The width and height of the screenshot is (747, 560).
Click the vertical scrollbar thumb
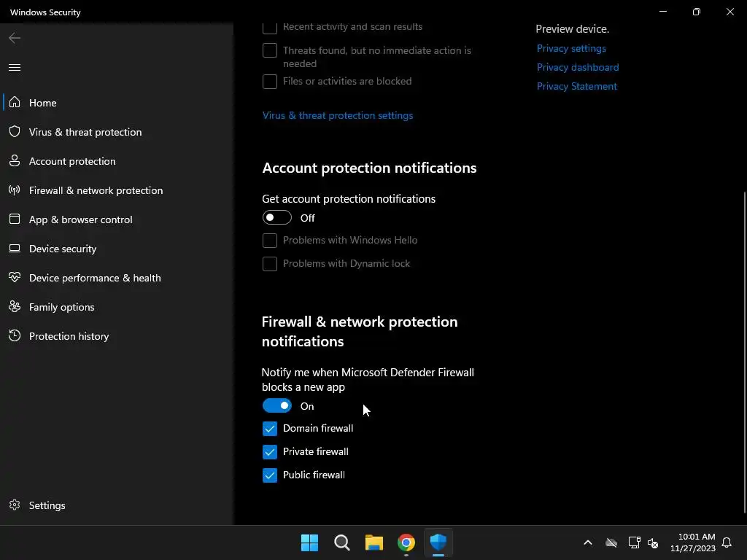pyautogui.click(x=744, y=352)
